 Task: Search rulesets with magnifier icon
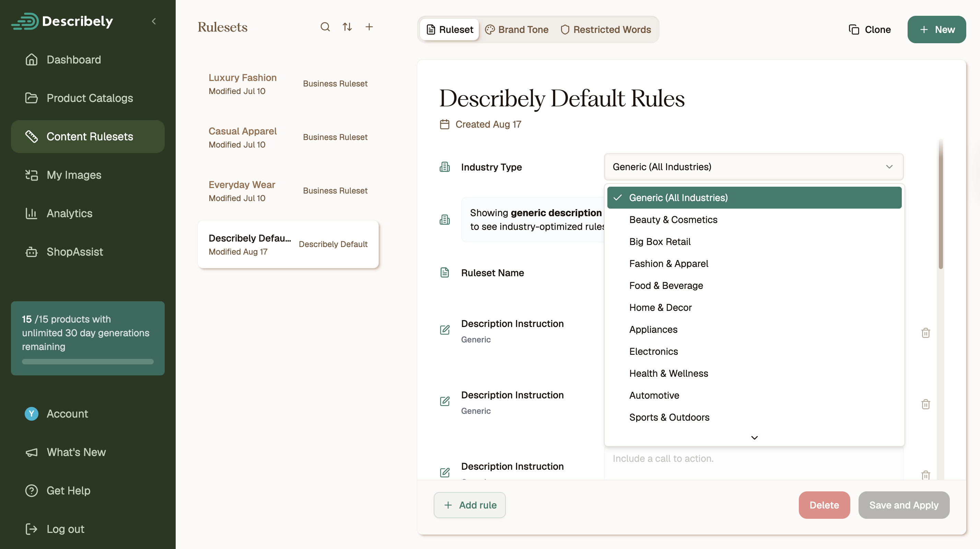pos(325,27)
